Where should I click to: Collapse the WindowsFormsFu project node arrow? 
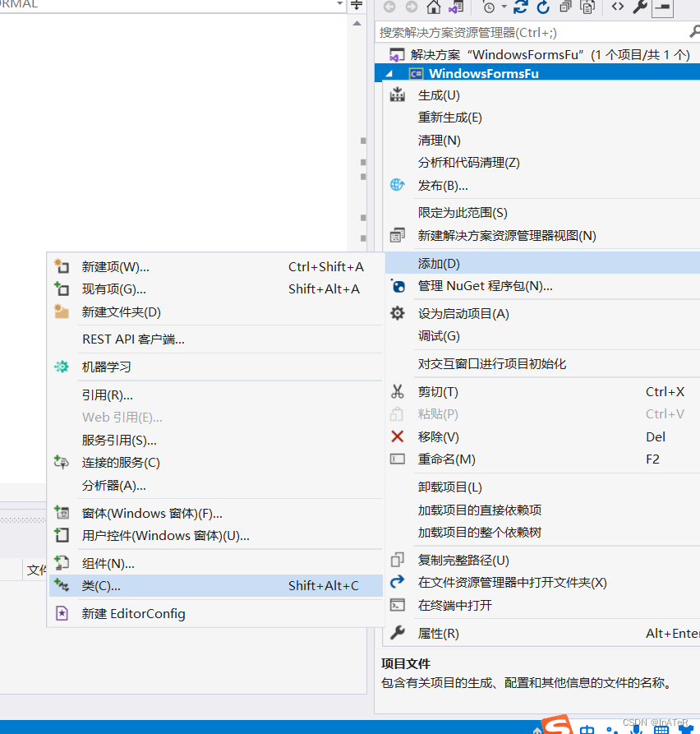tap(389, 73)
